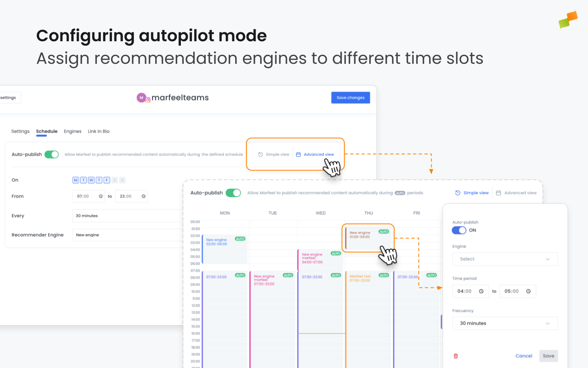Click the delete trash icon in the slot panel
This screenshot has height=368, width=588.
click(455, 356)
